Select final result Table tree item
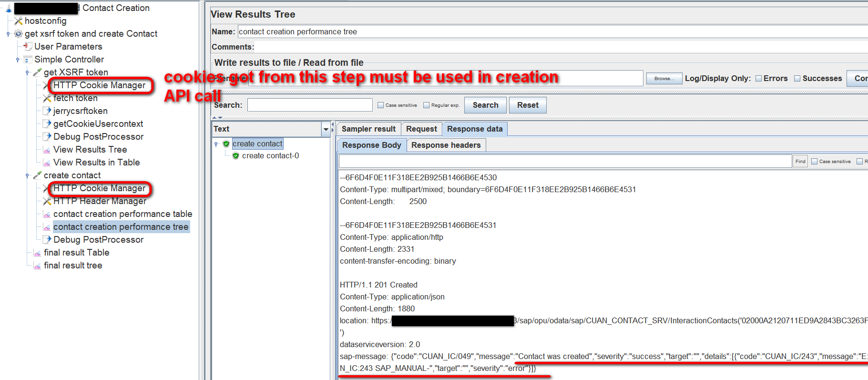This screenshot has width=868, height=380. coord(76,253)
